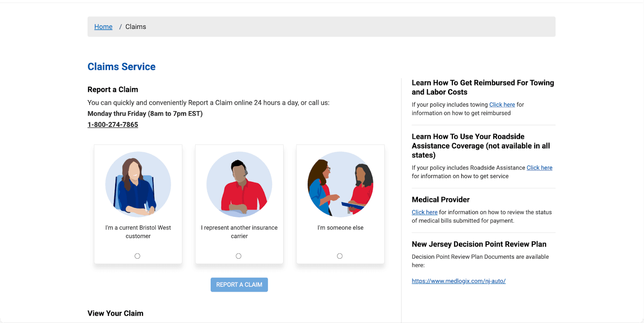Open Click here link under Medical Provider
Screen dimensions: 644x323
pyautogui.click(x=424, y=212)
